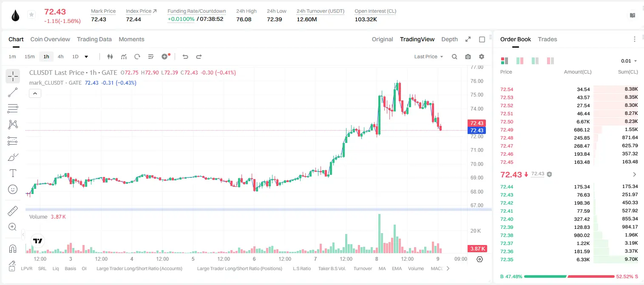Screen dimensions: 644x285
Task: Expand more timeframe intervals arrow
Action: [x=86, y=57]
